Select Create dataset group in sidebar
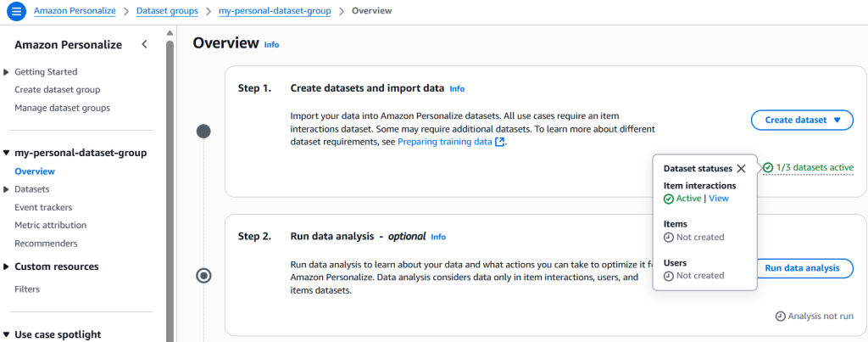Screen dimensions: 868x342 [57, 90]
